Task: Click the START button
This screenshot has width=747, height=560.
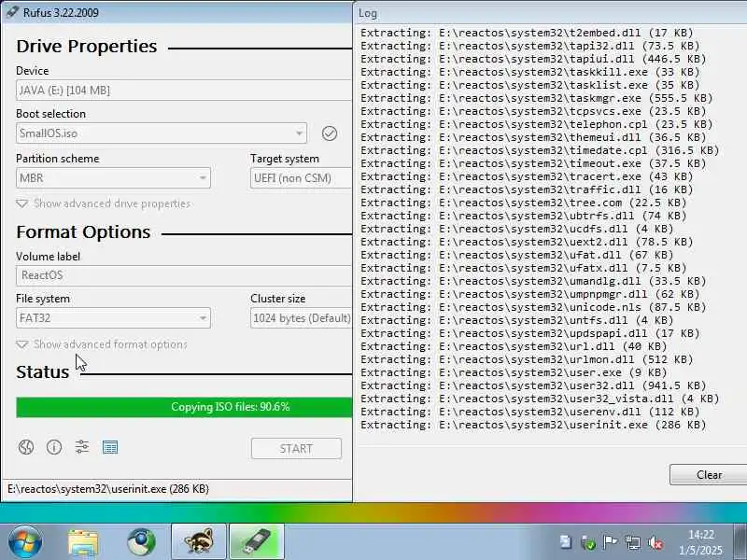Action: click(x=296, y=449)
